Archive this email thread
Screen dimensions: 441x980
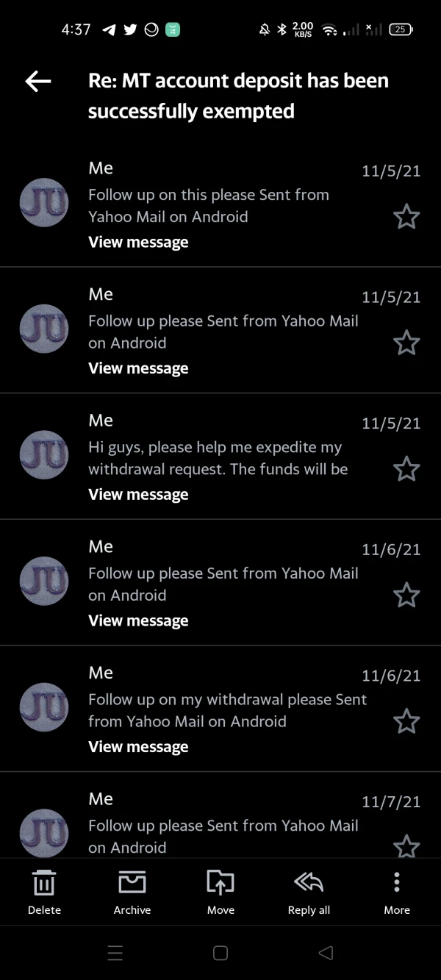pyautogui.click(x=132, y=883)
